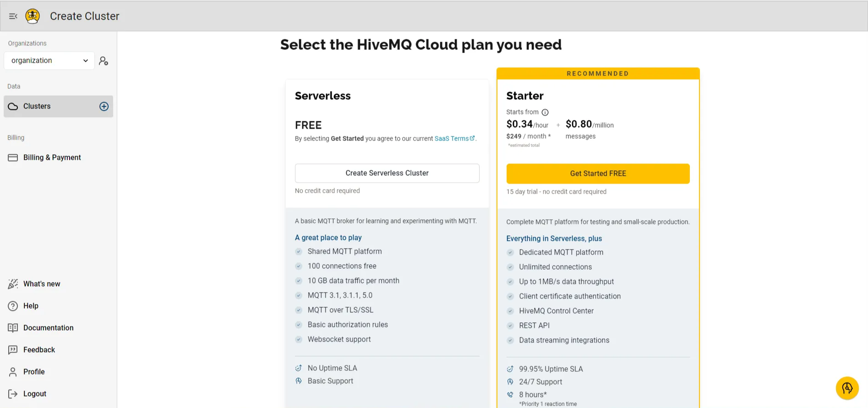Click "MQTT over TLS/SSL" feature

click(x=340, y=310)
